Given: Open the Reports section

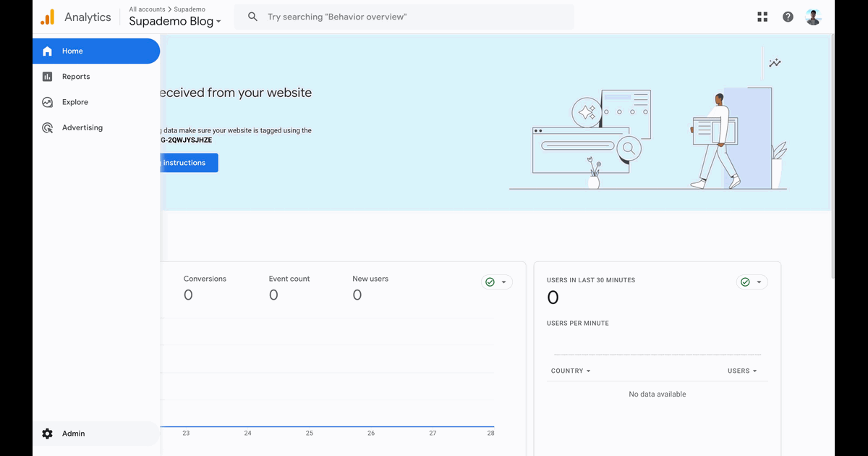Looking at the screenshot, I should 96,77.
